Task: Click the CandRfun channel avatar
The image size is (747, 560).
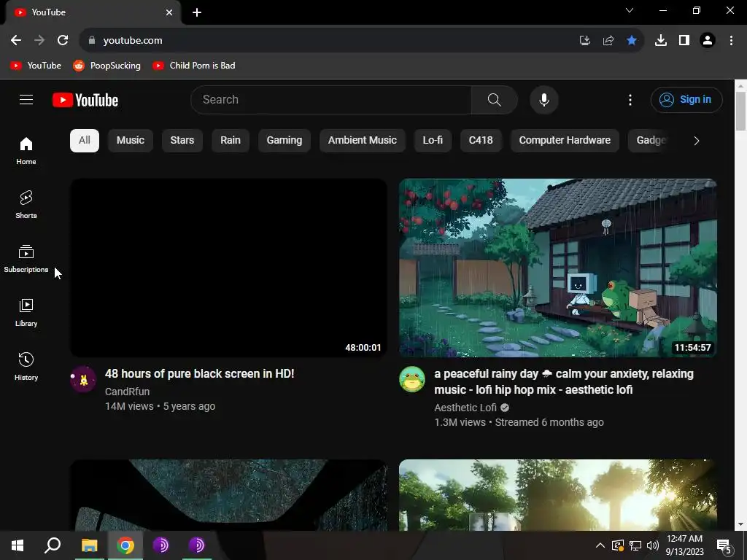Action: [83, 379]
